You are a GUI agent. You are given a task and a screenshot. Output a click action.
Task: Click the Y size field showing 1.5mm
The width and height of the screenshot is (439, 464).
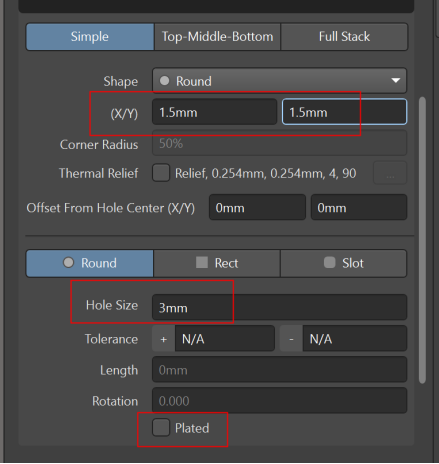pos(344,112)
